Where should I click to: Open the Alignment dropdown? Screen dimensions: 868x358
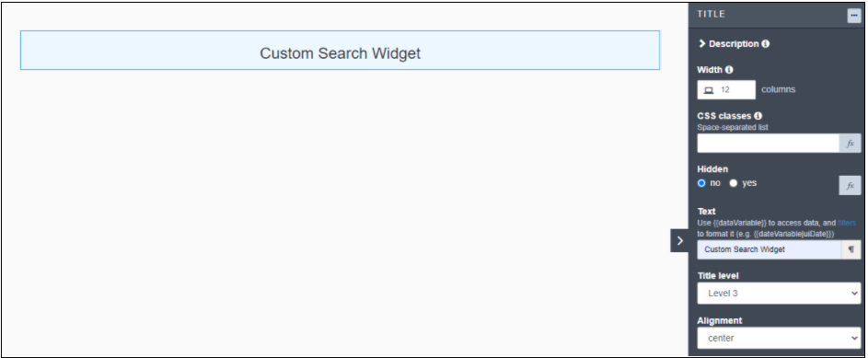pyautogui.click(x=779, y=338)
